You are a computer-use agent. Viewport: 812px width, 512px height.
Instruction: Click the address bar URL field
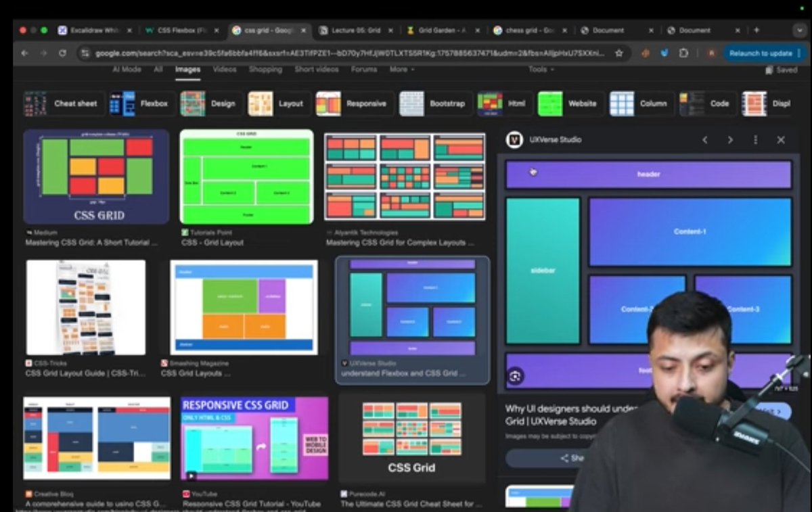coord(351,53)
